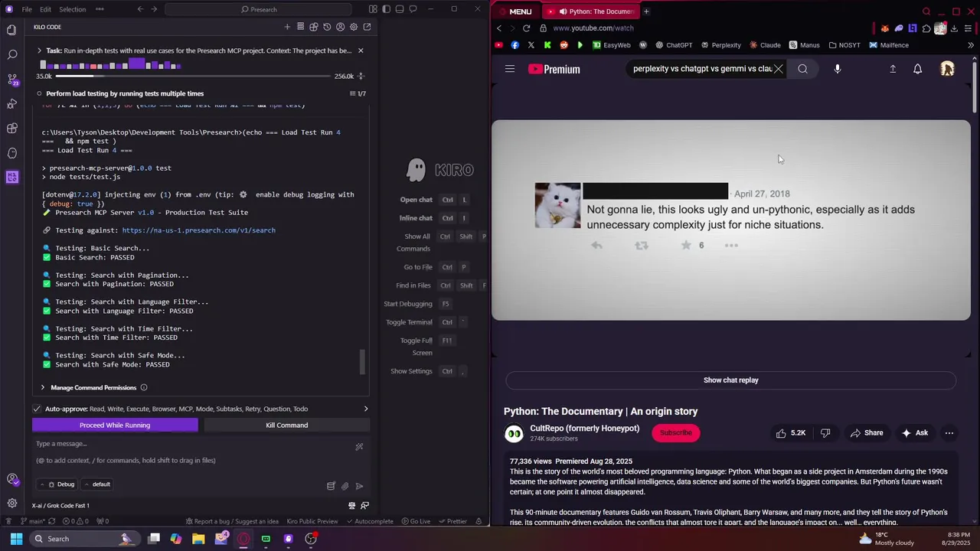Attach files with the paperclip icon

(345, 485)
